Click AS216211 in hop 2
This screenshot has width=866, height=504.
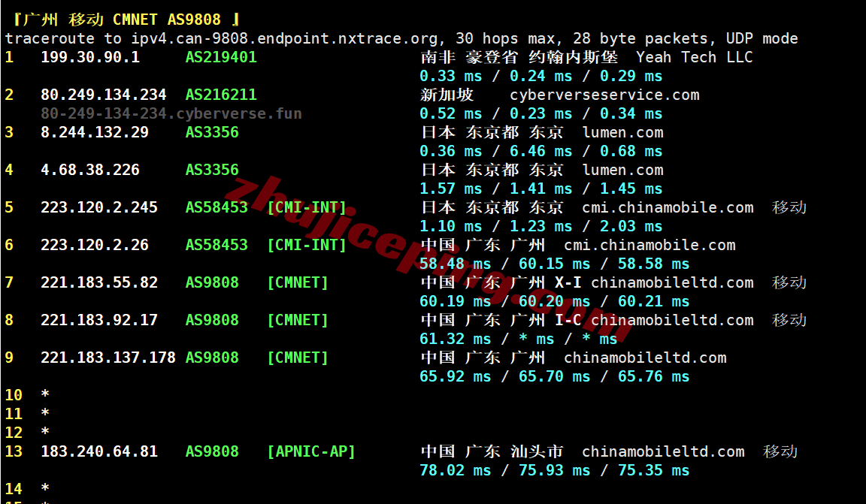coord(221,95)
